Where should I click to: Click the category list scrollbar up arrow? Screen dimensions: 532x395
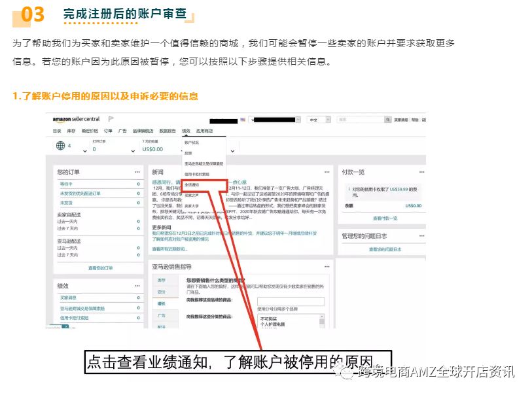click(322, 317)
